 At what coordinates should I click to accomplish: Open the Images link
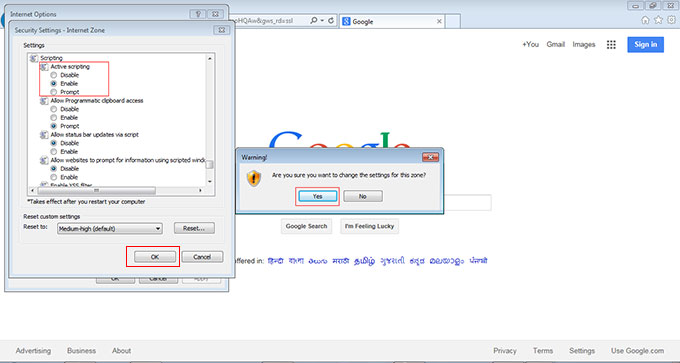coord(584,45)
